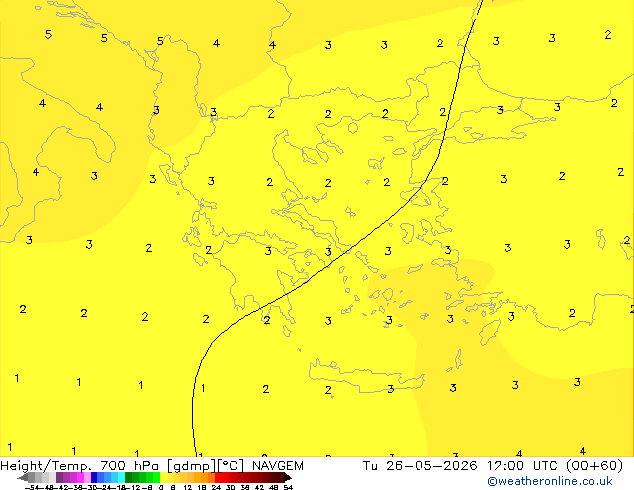The width and height of the screenshot is (634, 490).
Task: Click the legend label 54
Action: pos(288,488)
